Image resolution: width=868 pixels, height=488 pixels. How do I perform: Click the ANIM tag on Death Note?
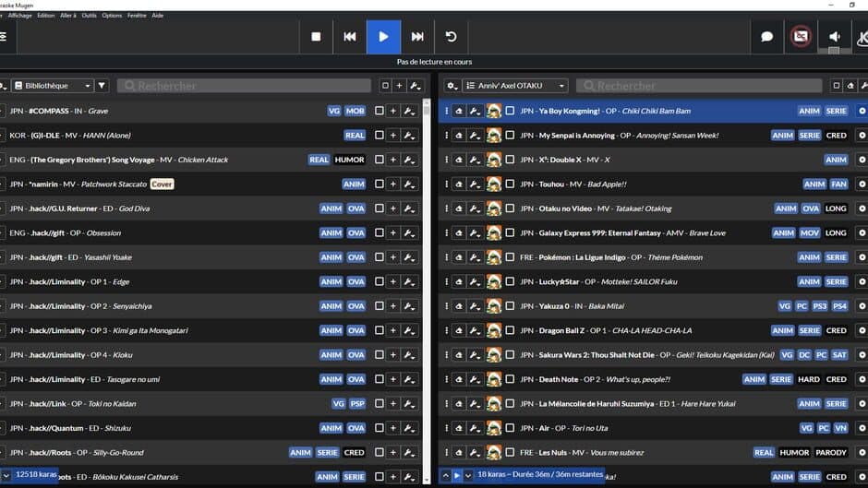pos(753,379)
